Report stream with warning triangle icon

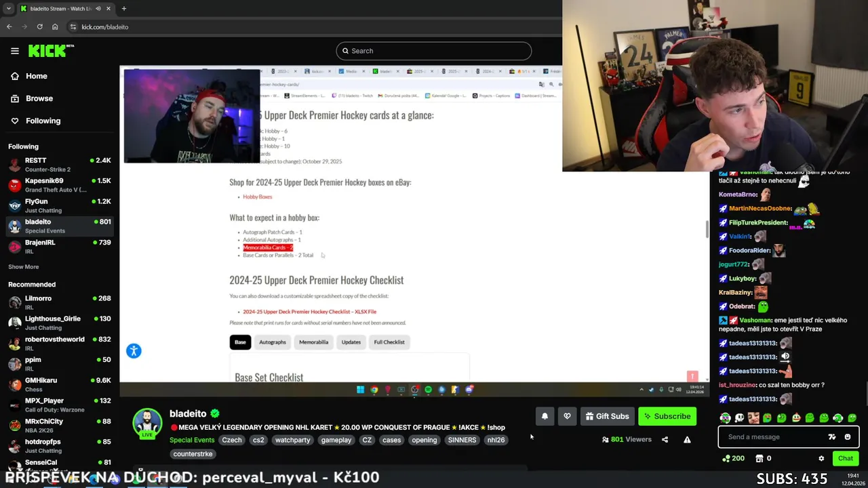pos(687,439)
